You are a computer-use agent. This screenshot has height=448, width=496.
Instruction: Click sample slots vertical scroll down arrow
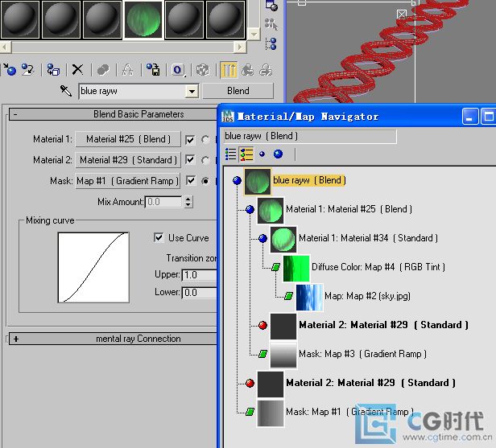click(x=254, y=34)
